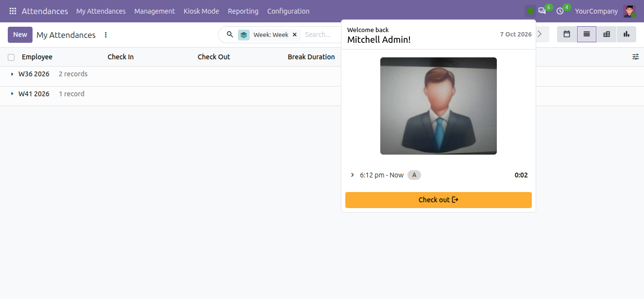The width and height of the screenshot is (644, 299).
Task: Click the 'Mitchell Admin!' welcome name
Action: 379,40
